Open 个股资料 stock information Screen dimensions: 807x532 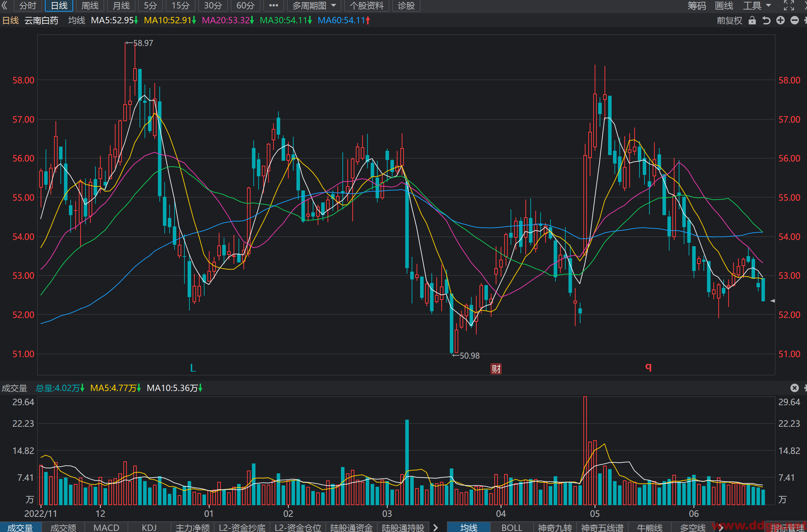tap(366, 6)
